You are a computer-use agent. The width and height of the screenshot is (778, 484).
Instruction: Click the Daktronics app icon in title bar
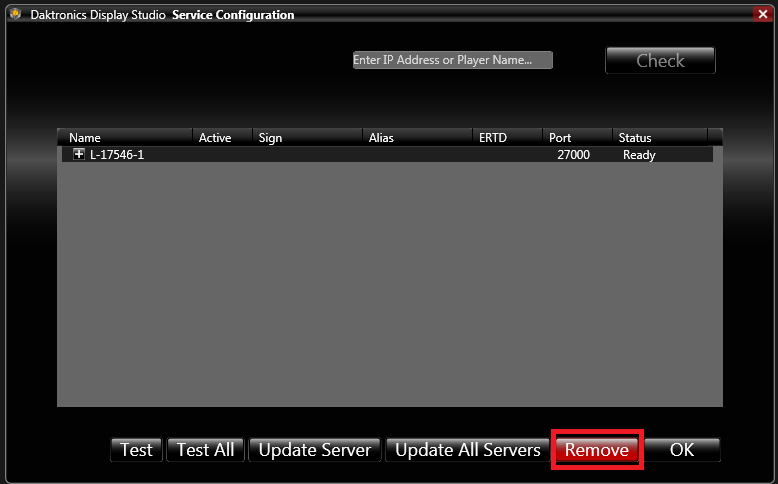12,15
